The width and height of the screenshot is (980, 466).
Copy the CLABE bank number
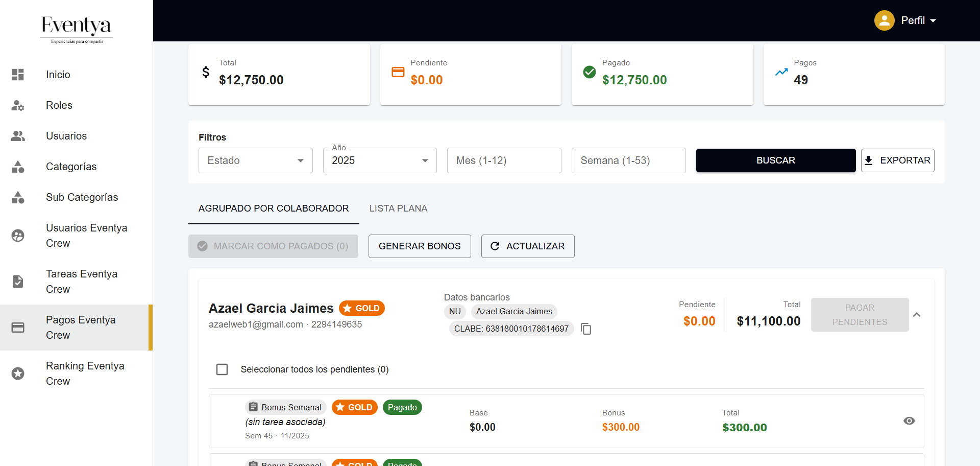[x=586, y=329]
